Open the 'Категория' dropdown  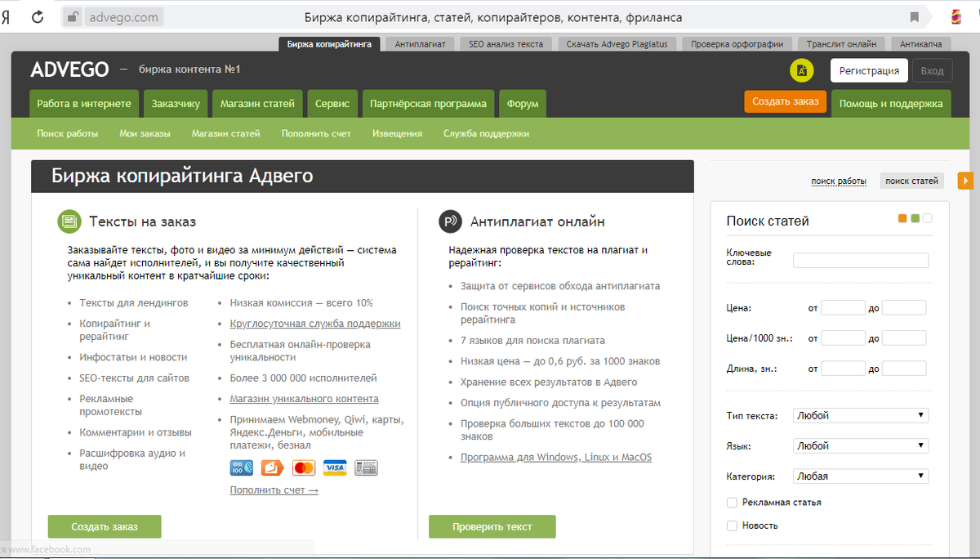(x=861, y=476)
